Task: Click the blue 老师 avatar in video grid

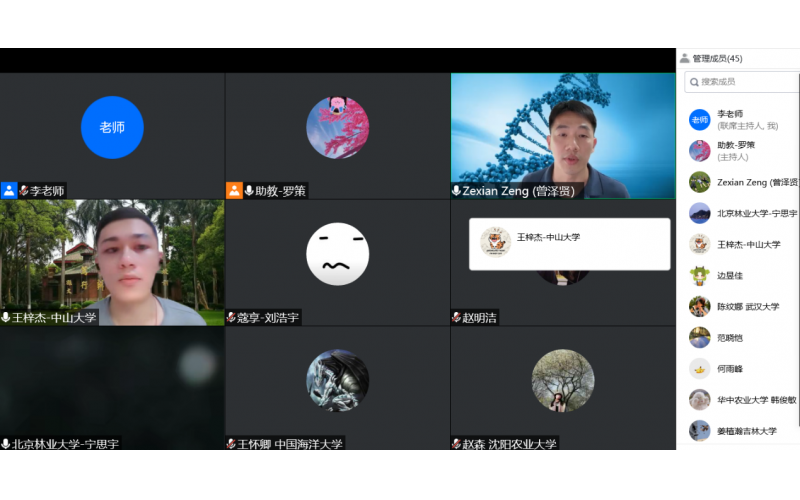Action: (112, 127)
